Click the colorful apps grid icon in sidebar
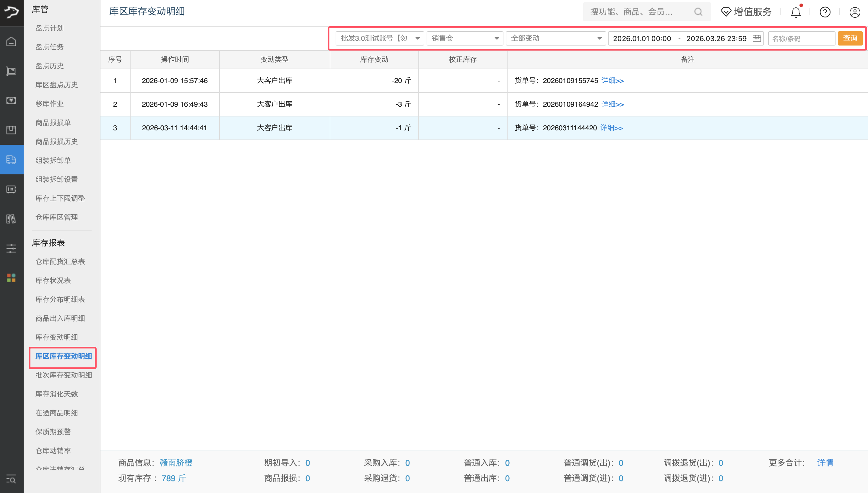Screen dimensions: 868x493 click(x=12, y=278)
